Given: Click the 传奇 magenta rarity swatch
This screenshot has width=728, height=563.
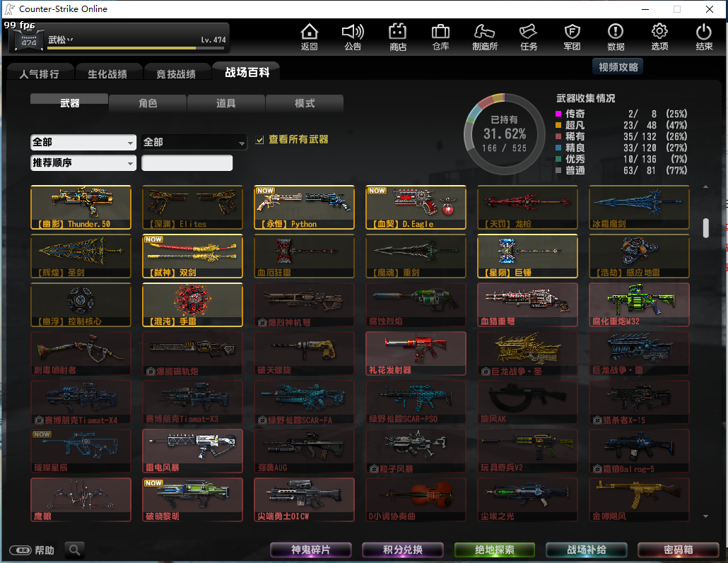Looking at the screenshot, I should click(558, 114).
